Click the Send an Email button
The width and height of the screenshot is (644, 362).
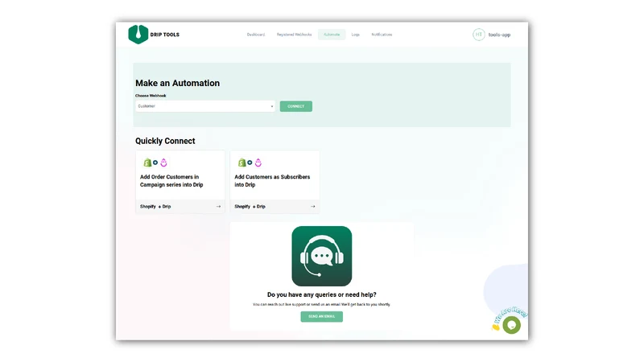(321, 316)
